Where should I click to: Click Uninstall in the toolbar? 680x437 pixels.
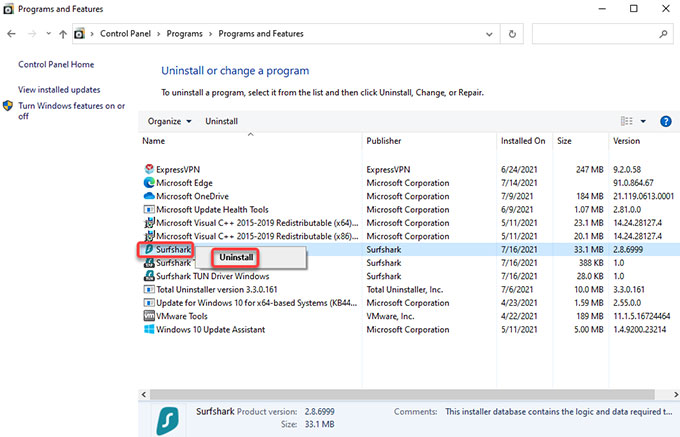click(x=222, y=121)
